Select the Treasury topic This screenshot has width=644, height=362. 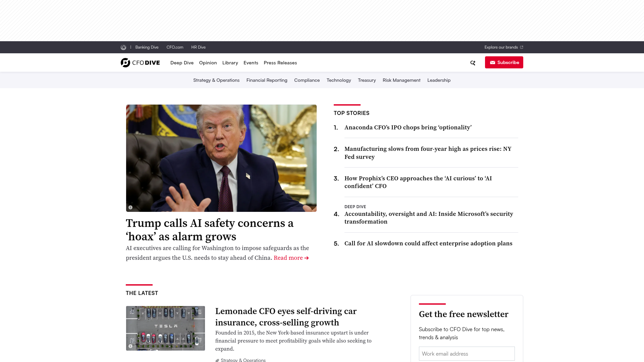[x=367, y=80]
